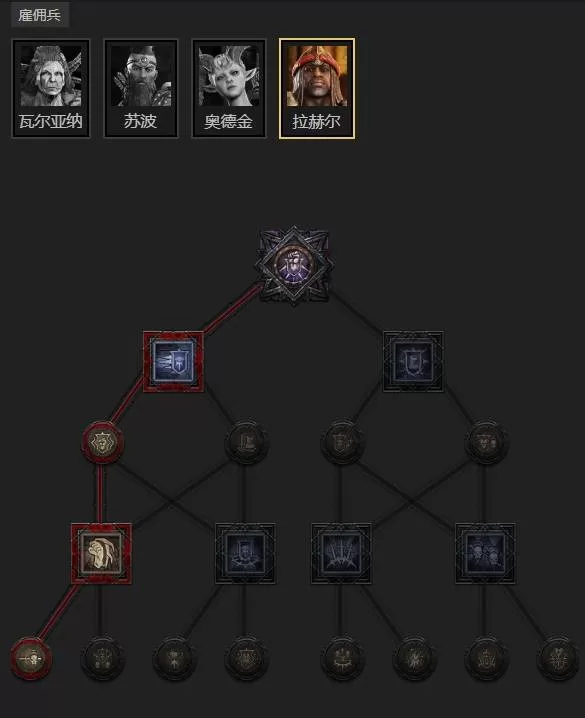Click the bottom-right corner circular passive node

557,658
